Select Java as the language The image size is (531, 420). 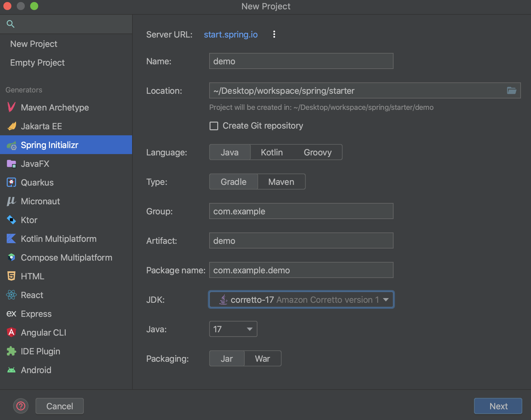(x=230, y=152)
